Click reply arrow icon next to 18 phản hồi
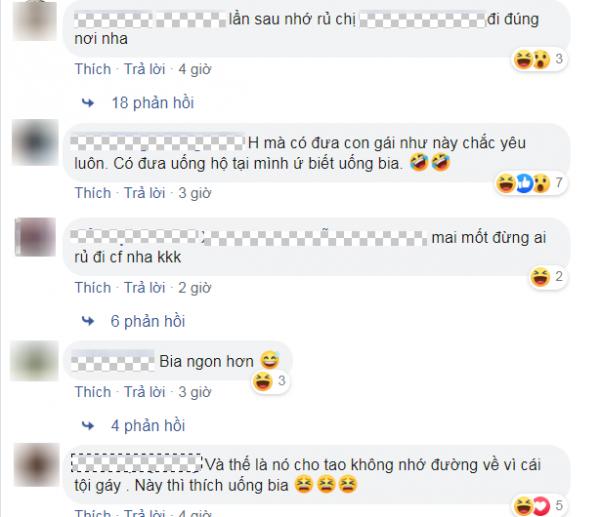This screenshot has height=517, width=600. [x=88, y=103]
